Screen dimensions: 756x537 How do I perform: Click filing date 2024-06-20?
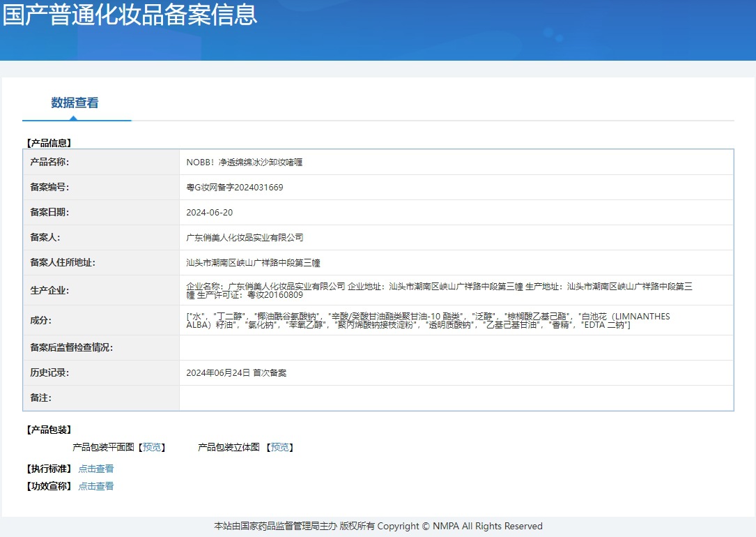[x=209, y=212]
